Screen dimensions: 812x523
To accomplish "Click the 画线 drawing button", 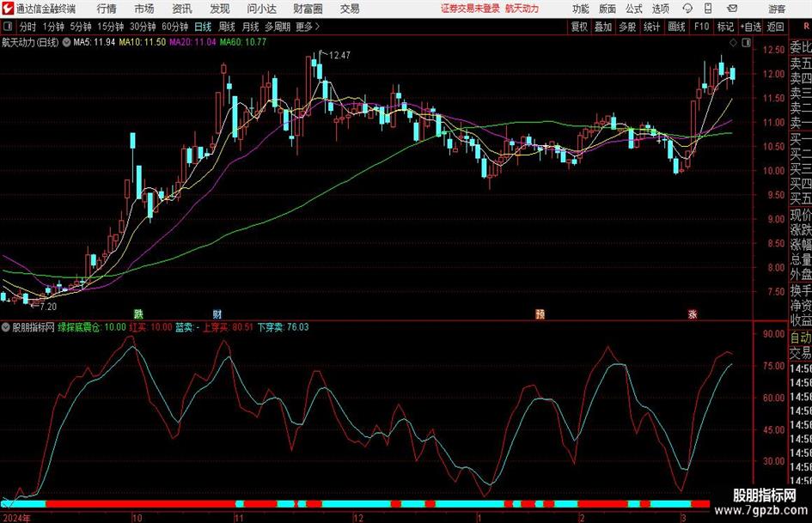I will [676, 27].
